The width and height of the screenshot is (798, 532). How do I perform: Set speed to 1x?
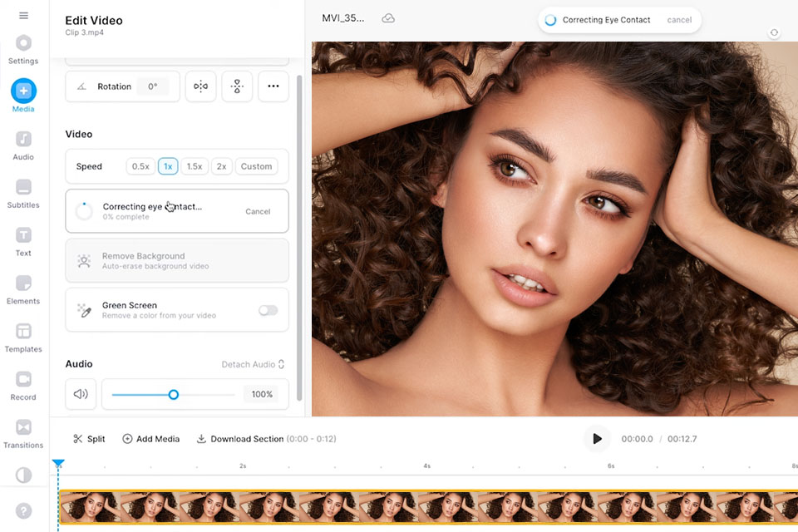click(168, 166)
